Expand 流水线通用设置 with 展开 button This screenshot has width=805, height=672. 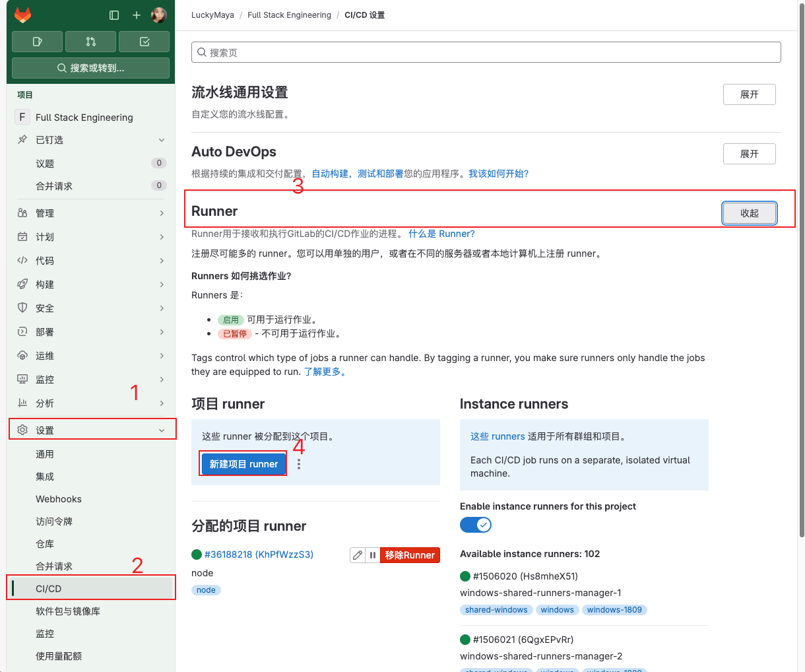pos(749,94)
